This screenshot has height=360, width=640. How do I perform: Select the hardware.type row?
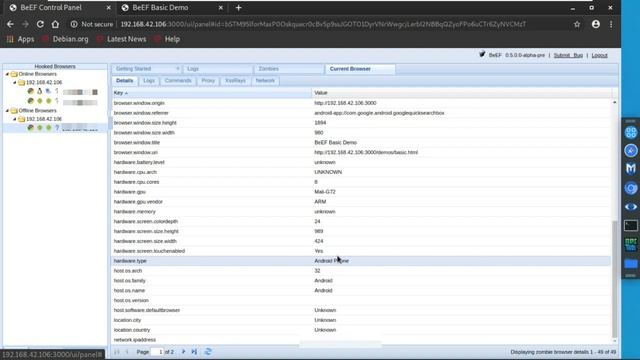click(361, 261)
